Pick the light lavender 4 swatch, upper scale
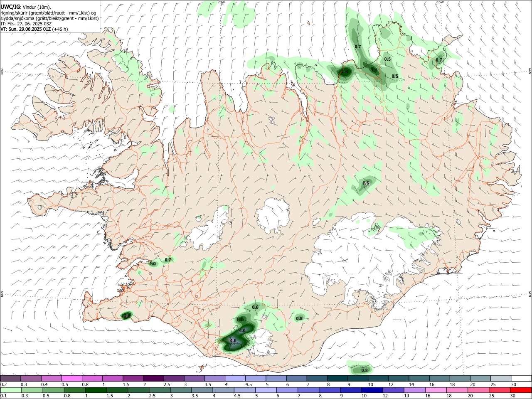The image size is (532, 399). click(234, 378)
